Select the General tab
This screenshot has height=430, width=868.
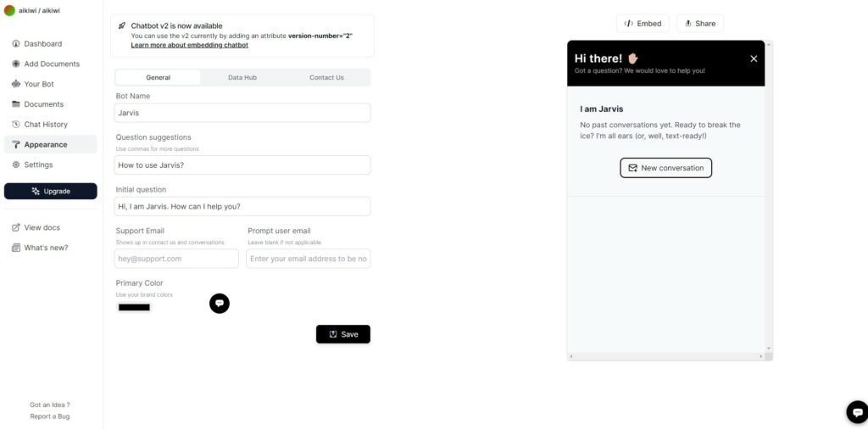(159, 77)
